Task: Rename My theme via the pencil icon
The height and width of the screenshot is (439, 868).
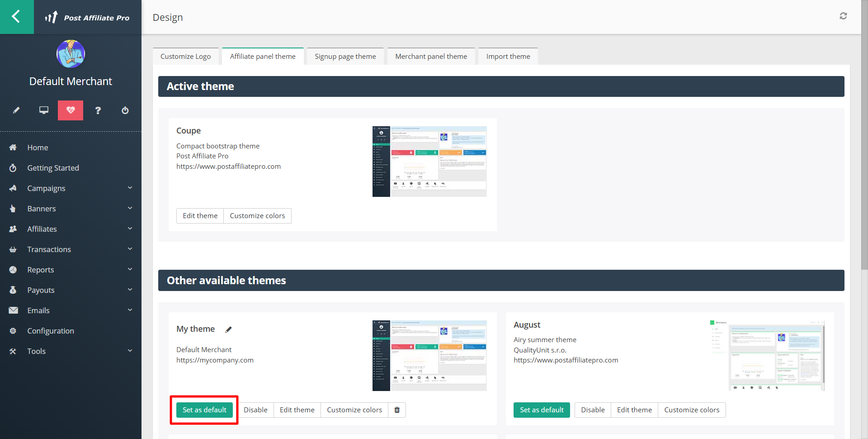Action: 229,329
